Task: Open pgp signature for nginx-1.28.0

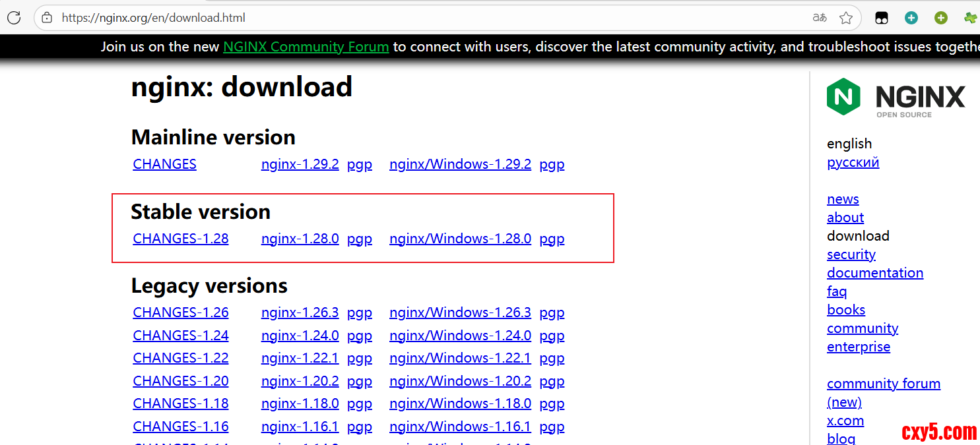Action: point(360,239)
